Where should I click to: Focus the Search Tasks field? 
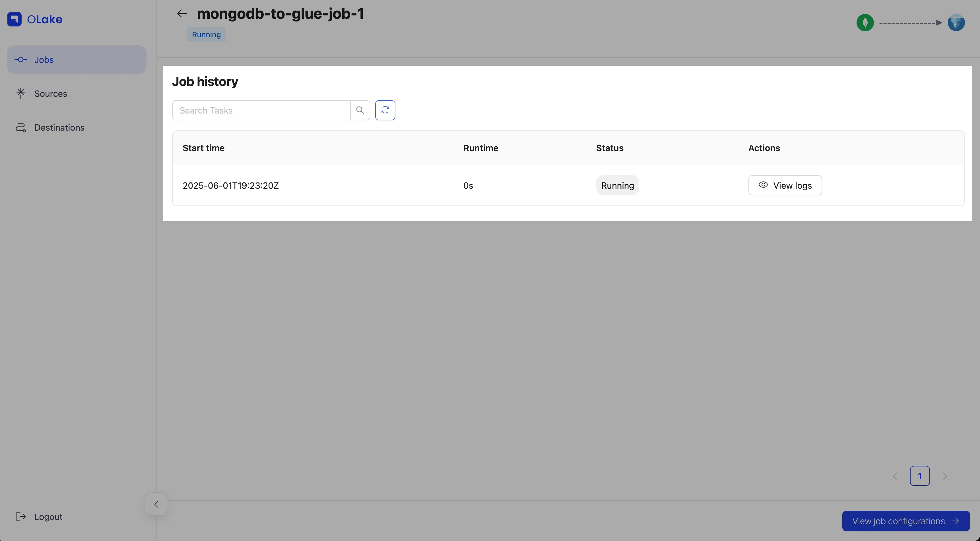click(261, 110)
